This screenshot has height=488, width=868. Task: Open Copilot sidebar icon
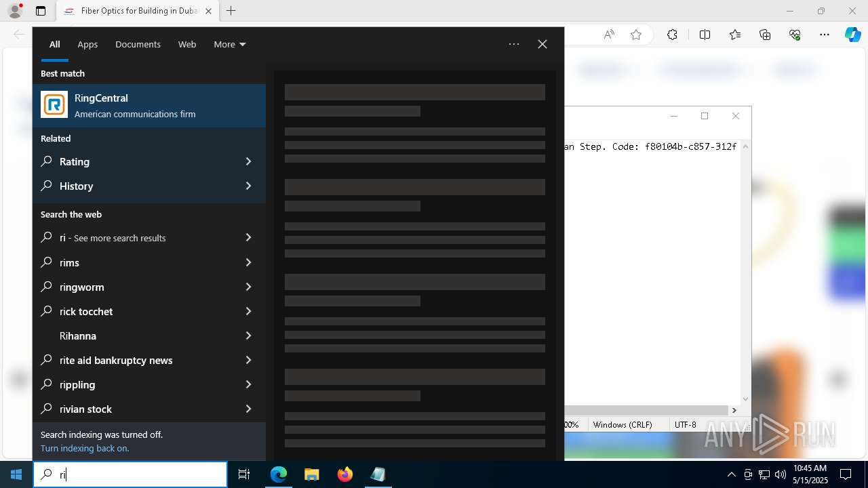tap(852, 35)
